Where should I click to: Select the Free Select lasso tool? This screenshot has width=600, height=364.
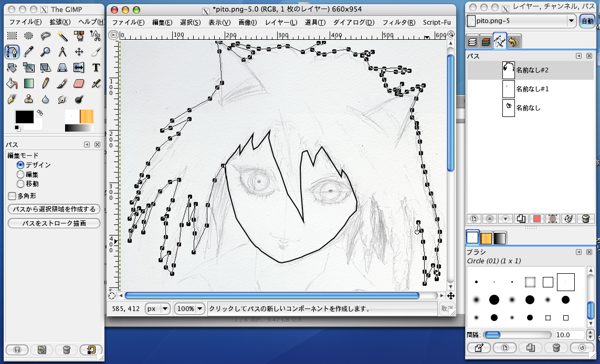[46, 36]
